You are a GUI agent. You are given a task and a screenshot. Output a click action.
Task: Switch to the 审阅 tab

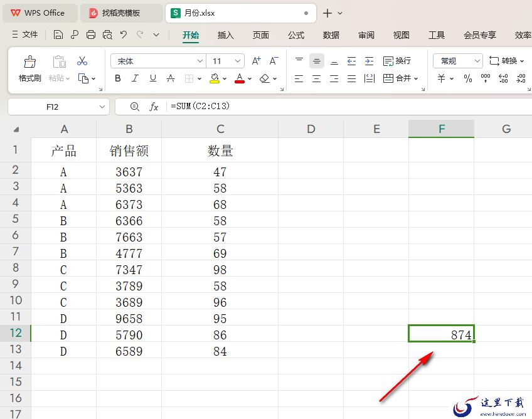366,35
